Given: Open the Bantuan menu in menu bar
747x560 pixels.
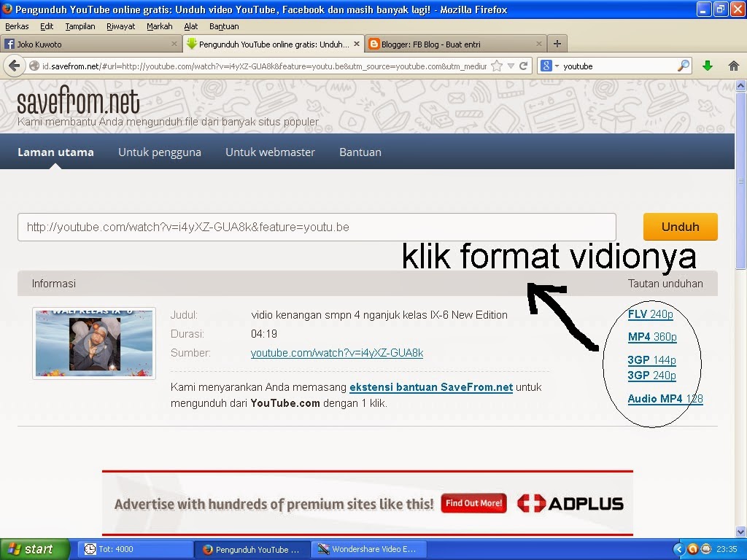Looking at the screenshot, I should coord(224,26).
